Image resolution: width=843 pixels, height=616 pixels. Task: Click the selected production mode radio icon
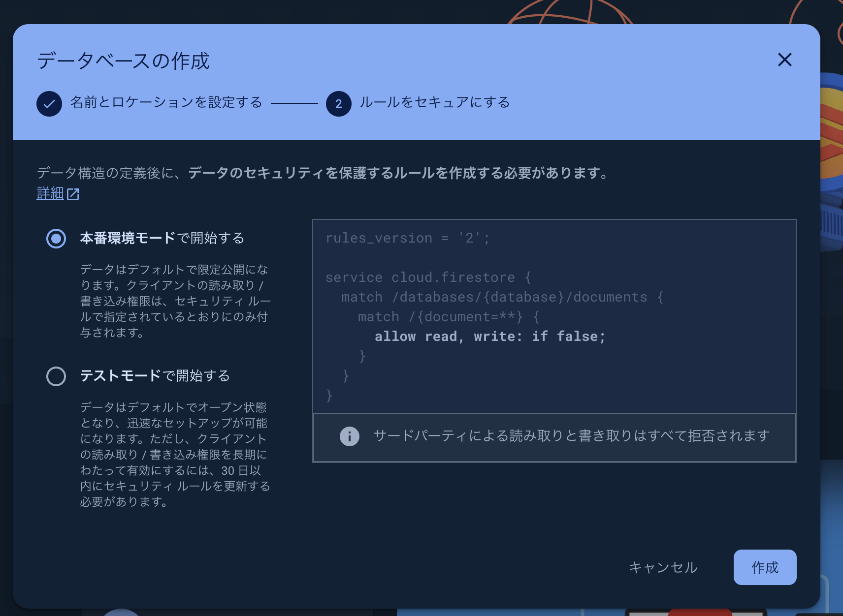pyautogui.click(x=56, y=239)
